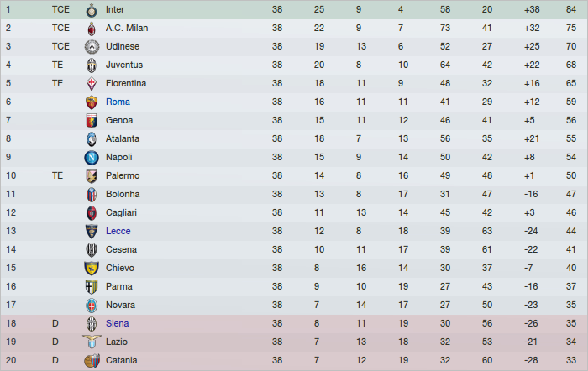Click the A.C. Milan club badge

pyautogui.click(x=92, y=28)
